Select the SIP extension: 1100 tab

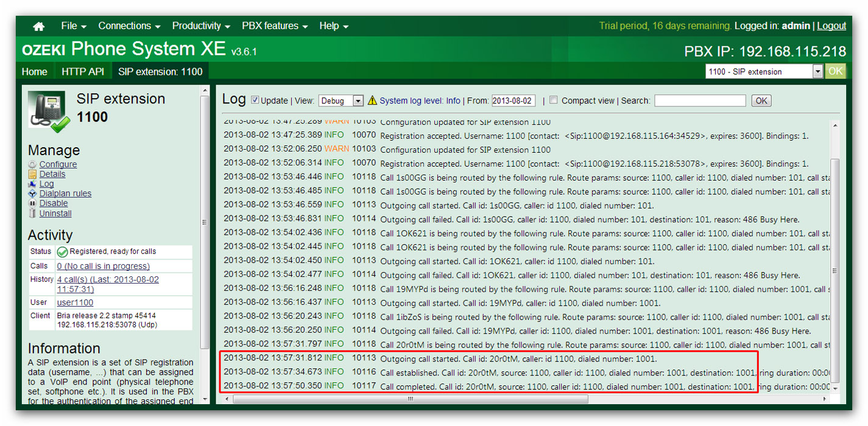tap(160, 71)
